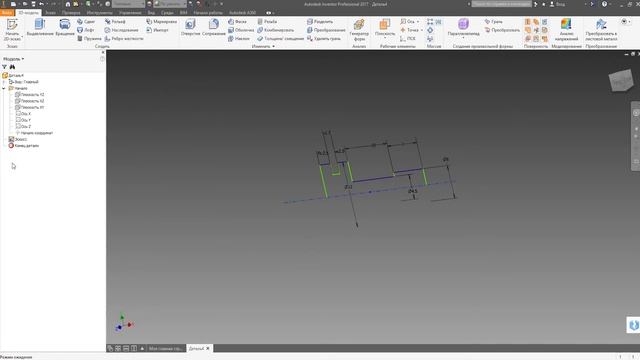Image resolution: width=640 pixels, height=360 pixels.
Task: Open the Вид ribbon tab
Action: tap(151, 13)
